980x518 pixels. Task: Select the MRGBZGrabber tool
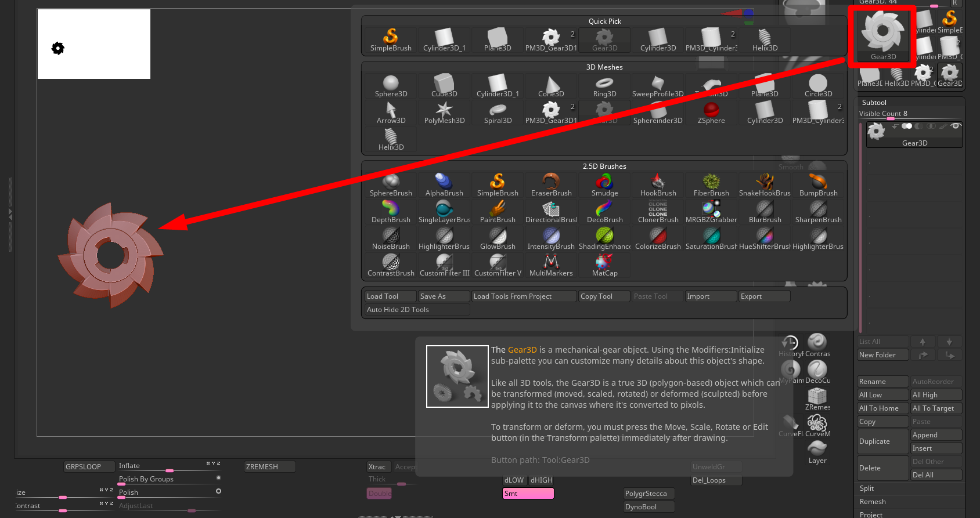(x=711, y=212)
